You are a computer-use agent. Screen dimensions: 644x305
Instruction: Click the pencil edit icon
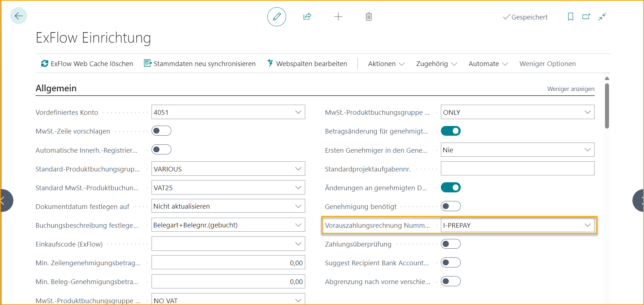tap(277, 17)
